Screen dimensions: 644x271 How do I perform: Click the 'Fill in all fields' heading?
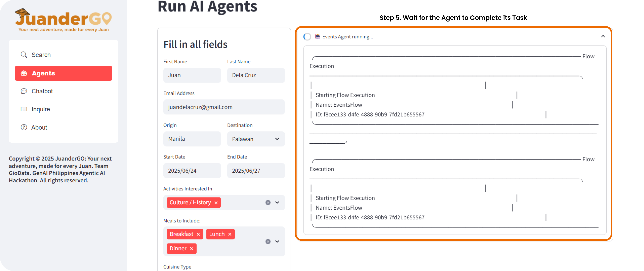click(195, 44)
